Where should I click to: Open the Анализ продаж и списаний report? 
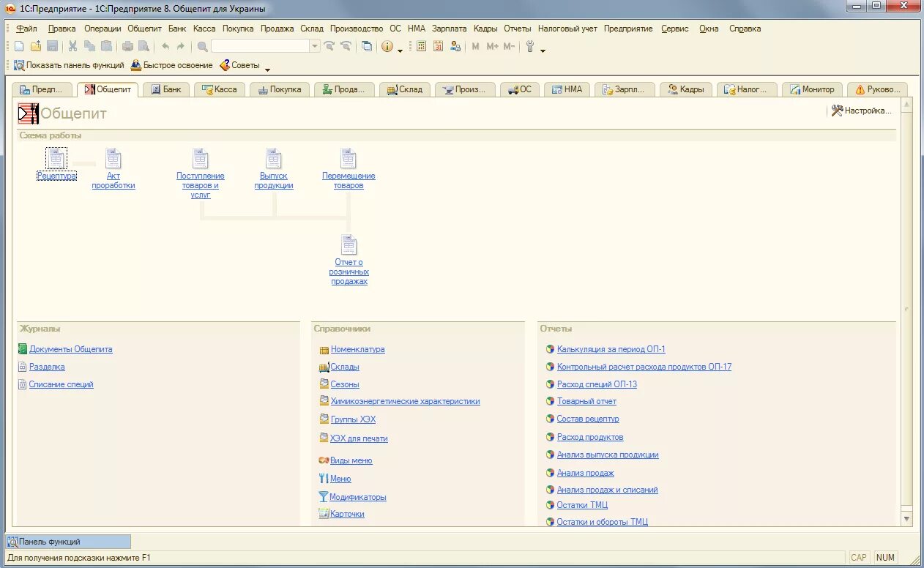[607, 490]
